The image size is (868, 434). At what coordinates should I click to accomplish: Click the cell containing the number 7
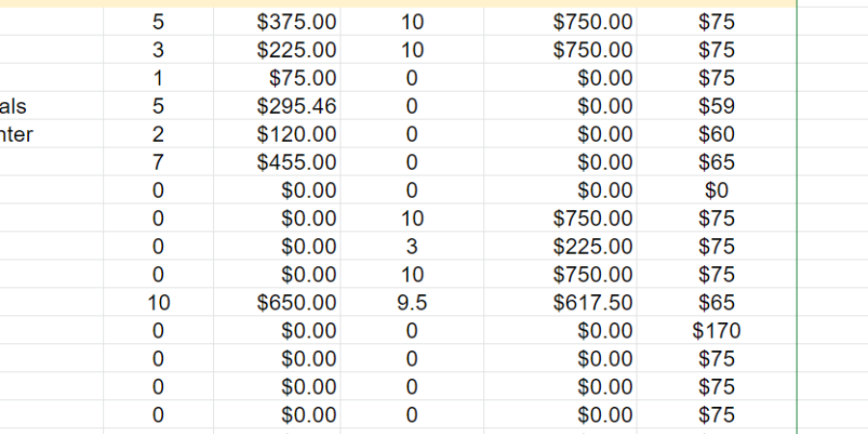(158, 162)
